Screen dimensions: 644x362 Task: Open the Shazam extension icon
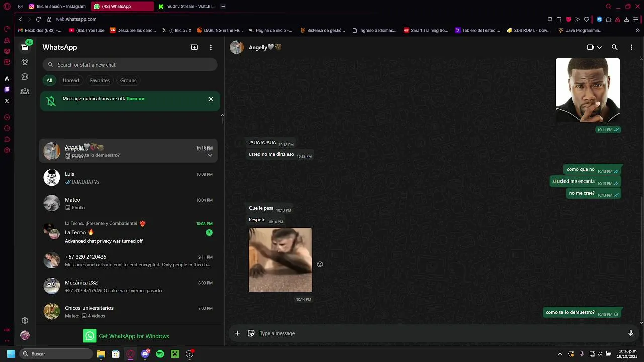coord(599,19)
